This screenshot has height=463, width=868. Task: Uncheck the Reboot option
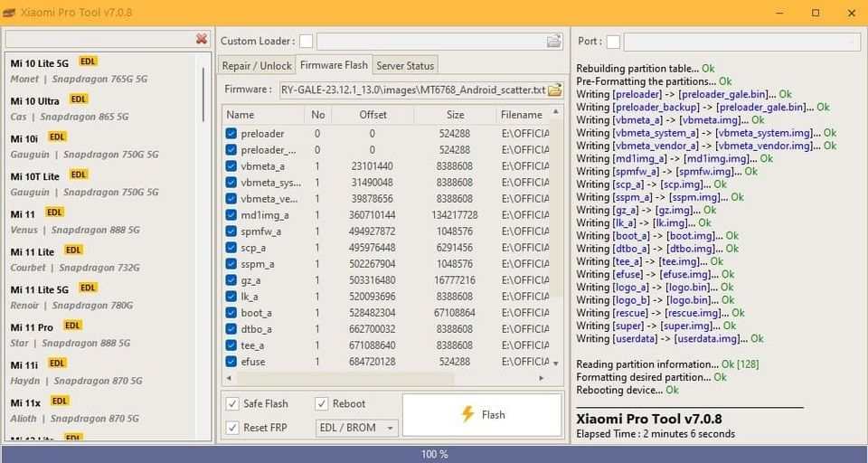pos(322,403)
